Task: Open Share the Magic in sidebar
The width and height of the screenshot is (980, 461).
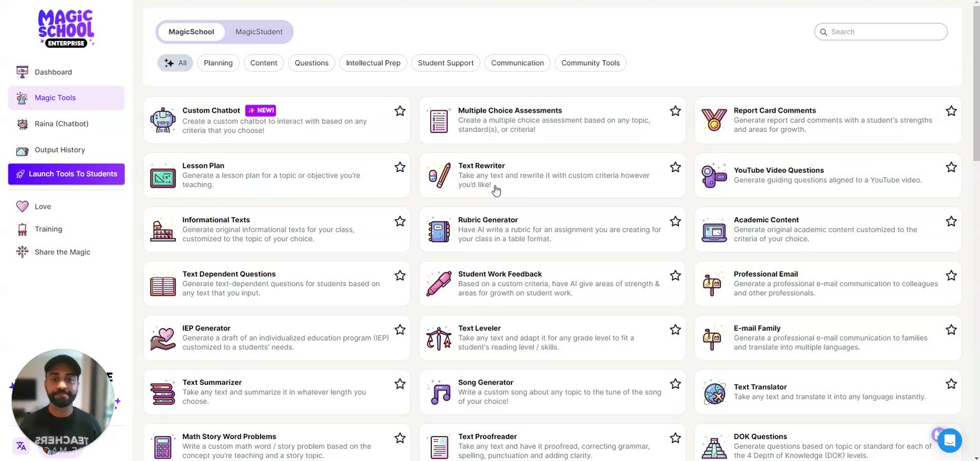Action: [x=66, y=252]
